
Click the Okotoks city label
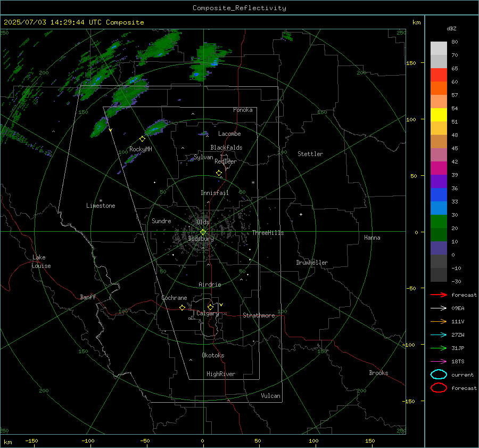(213, 355)
